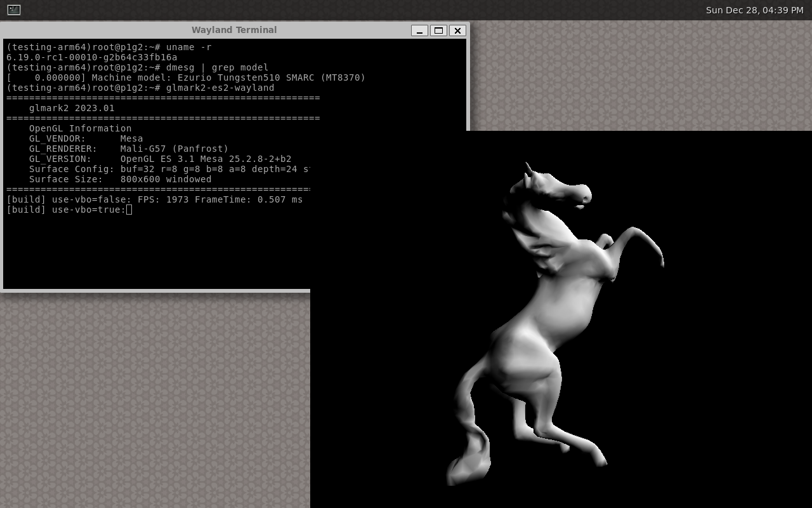Click the Wayland Terminal title bar text
Image resolution: width=812 pixels, height=508 pixels.
tap(234, 30)
